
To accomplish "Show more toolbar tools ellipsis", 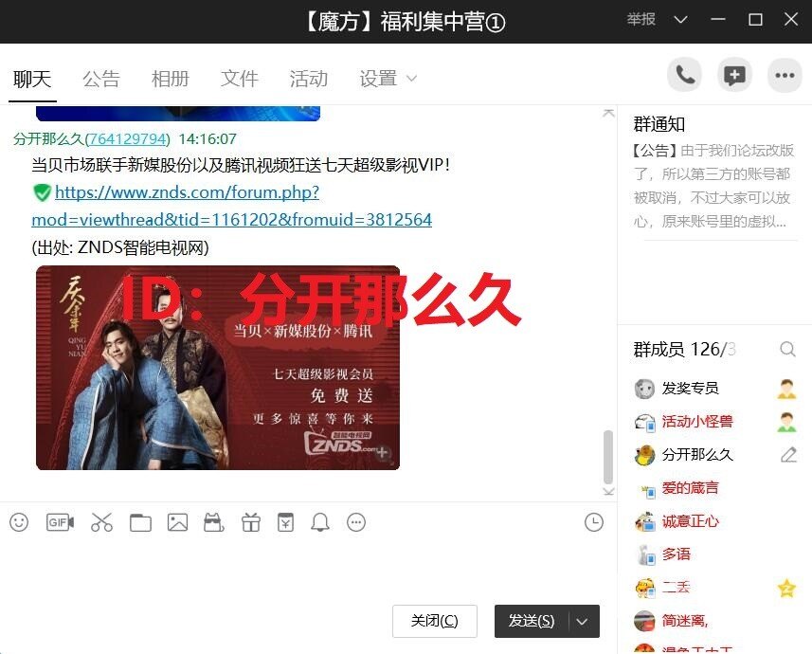I will tap(356, 522).
